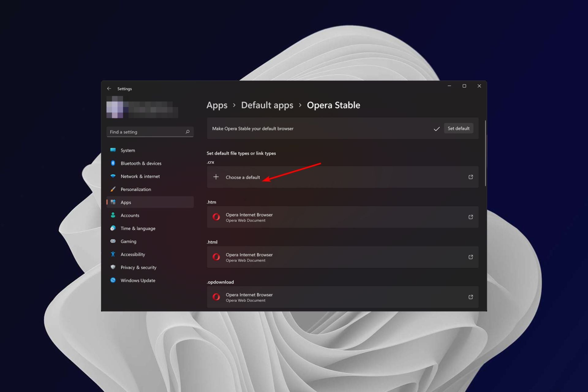Click the plus icon beside Choose a default

(216, 177)
